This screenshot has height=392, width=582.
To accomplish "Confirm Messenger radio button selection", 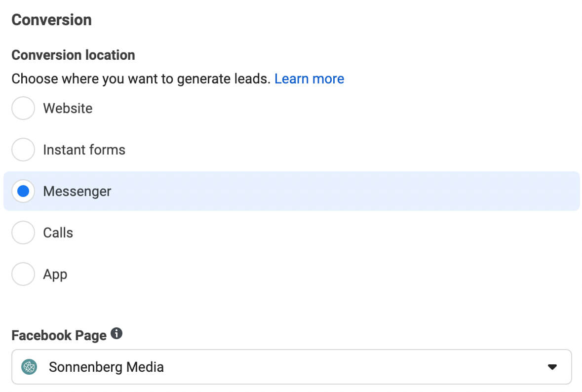I will 23,191.
